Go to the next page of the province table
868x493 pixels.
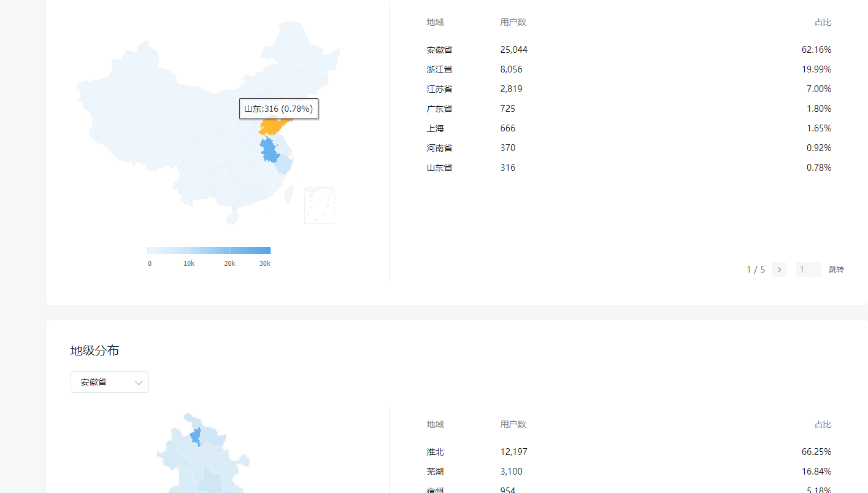pos(779,270)
